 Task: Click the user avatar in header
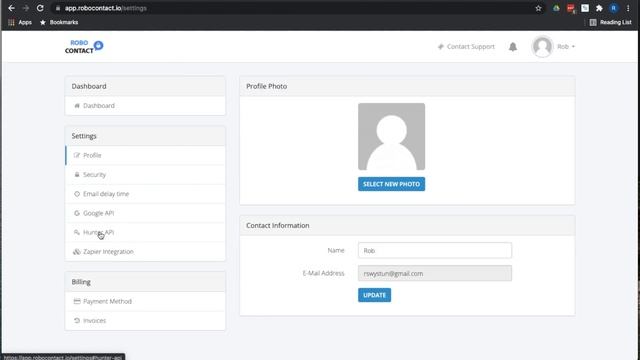point(542,47)
